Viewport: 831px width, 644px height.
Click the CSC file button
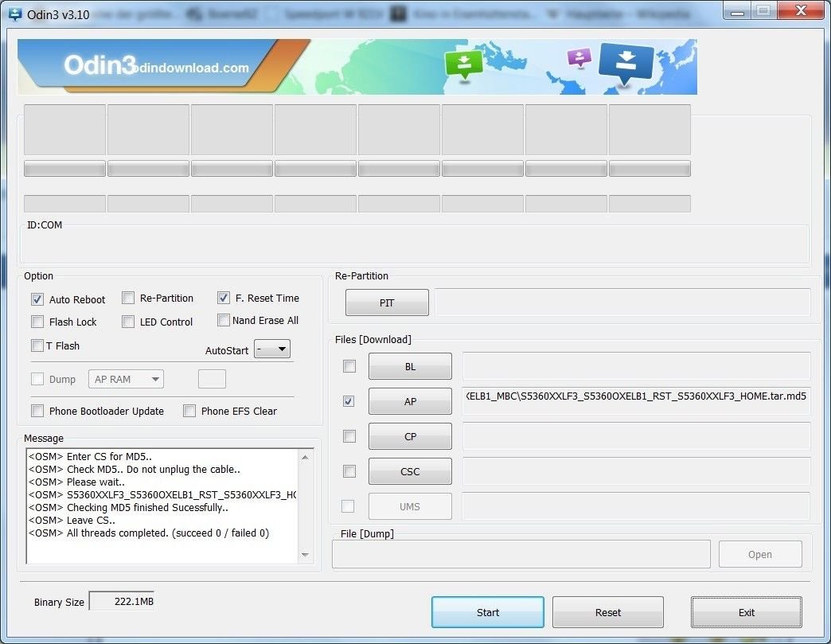click(x=410, y=471)
